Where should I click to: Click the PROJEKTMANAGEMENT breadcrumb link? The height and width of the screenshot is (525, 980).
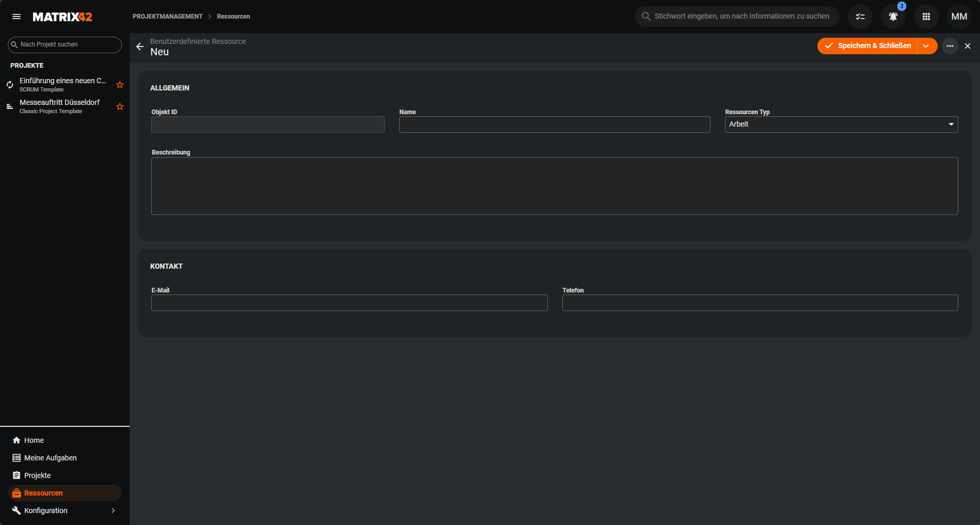coord(167,17)
